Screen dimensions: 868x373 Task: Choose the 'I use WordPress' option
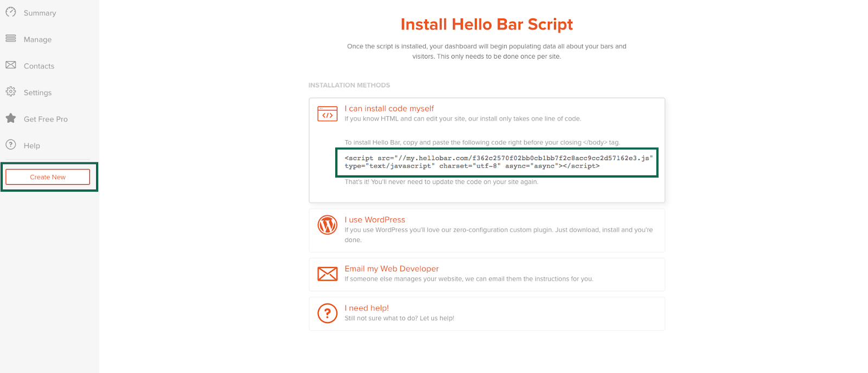tap(375, 220)
